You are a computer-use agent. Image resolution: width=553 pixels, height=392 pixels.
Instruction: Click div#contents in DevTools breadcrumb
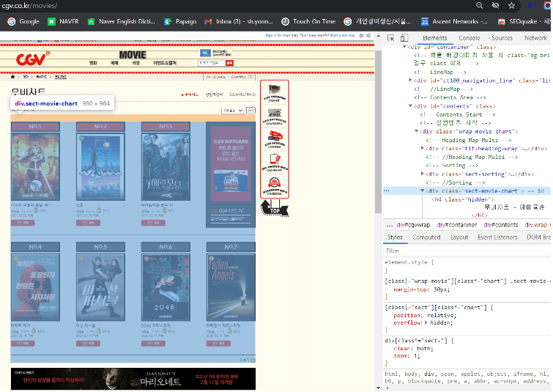pos(501,225)
